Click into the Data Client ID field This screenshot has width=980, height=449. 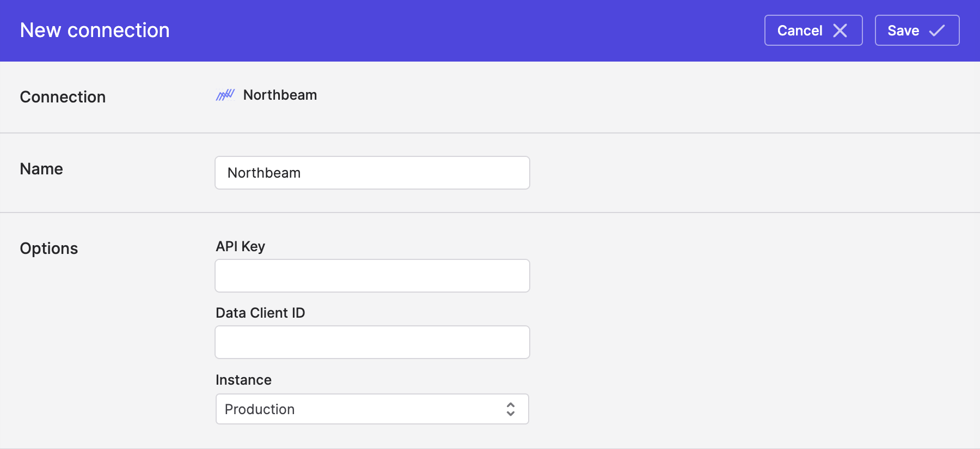pyautogui.click(x=372, y=342)
